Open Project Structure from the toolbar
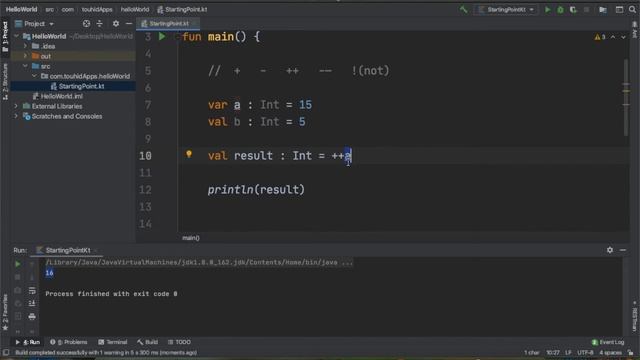The height and width of the screenshot is (360, 640). pos(603,9)
